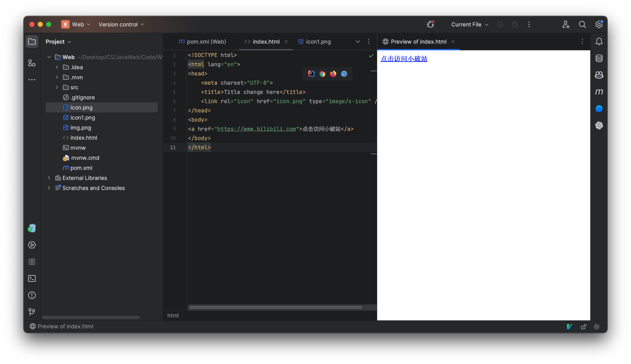Click the html breadcrumb below editor
This screenshot has width=631, height=364.
coord(173,316)
